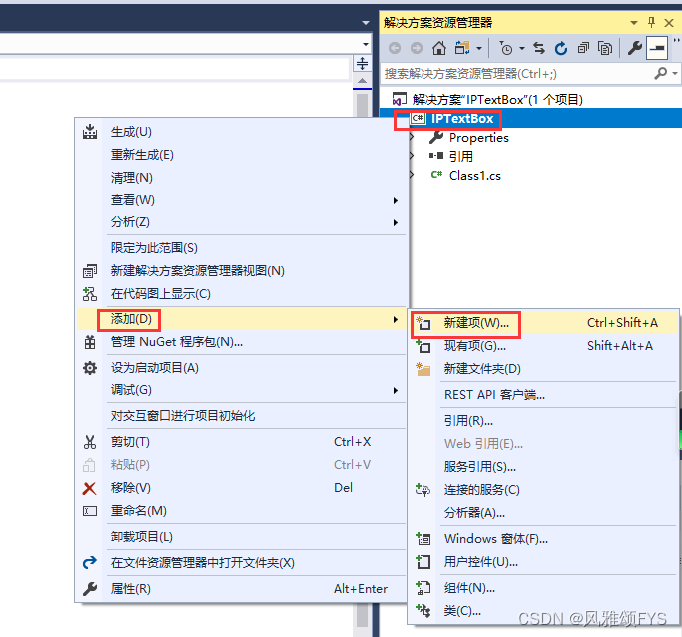
Task: Choose 管理 NuGet 程序包(N)
Action: tap(242, 342)
